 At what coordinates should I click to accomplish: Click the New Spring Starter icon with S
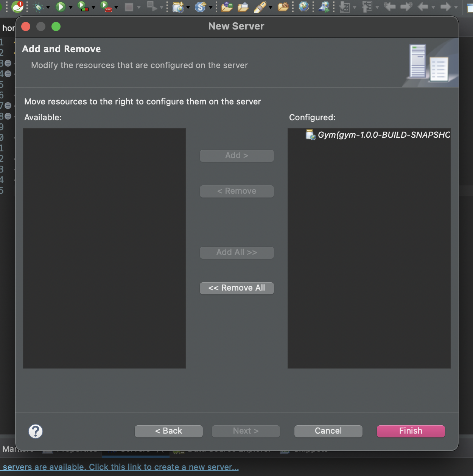click(x=200, y=7)
